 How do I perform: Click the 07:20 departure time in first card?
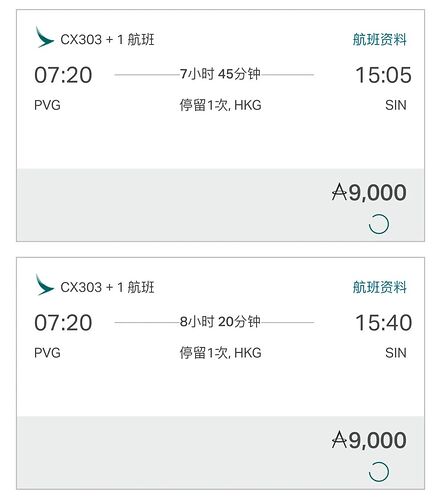[63, 75]
